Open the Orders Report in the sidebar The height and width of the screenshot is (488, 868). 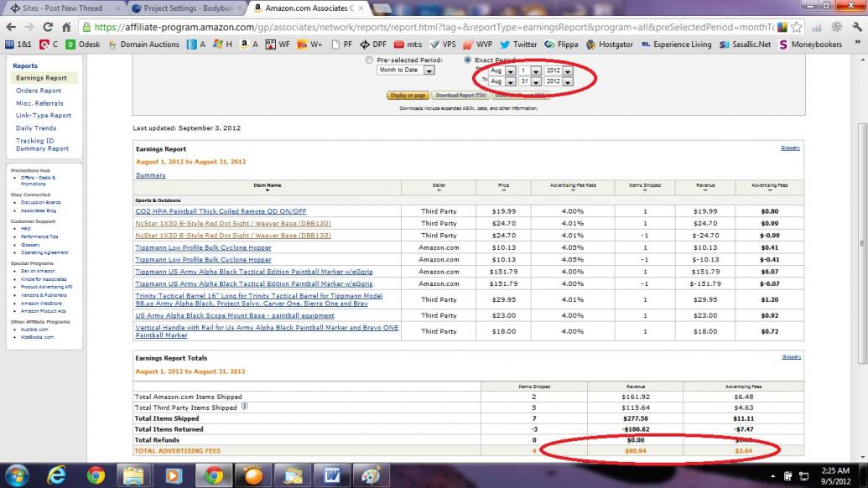pyautogui.click(x=39, y=91)
